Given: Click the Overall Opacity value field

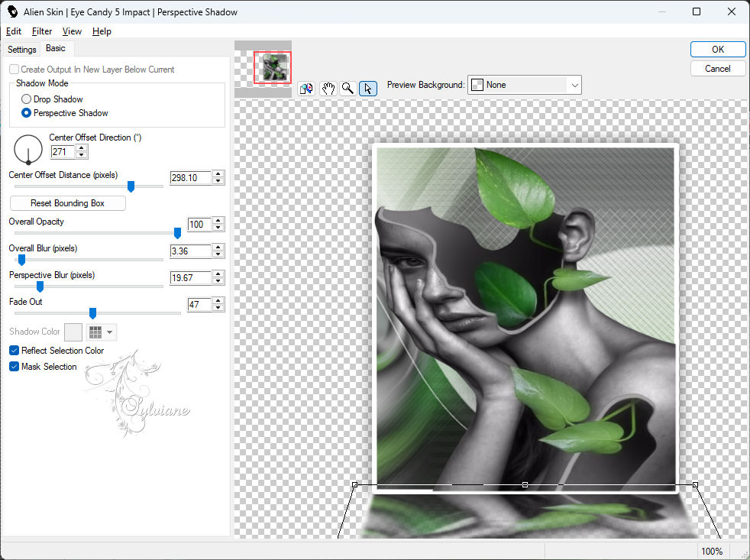Looking at the screenshot, I should (199, 225).
